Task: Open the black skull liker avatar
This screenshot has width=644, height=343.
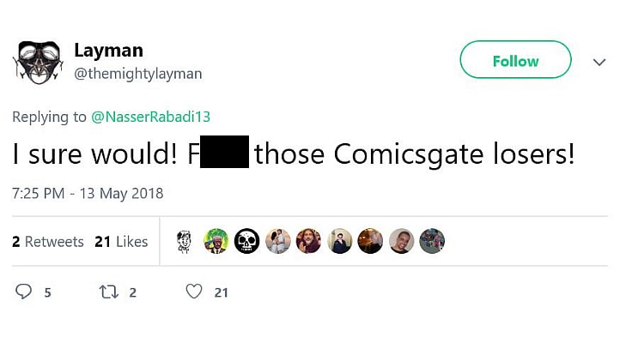Action: click(247, 241)
